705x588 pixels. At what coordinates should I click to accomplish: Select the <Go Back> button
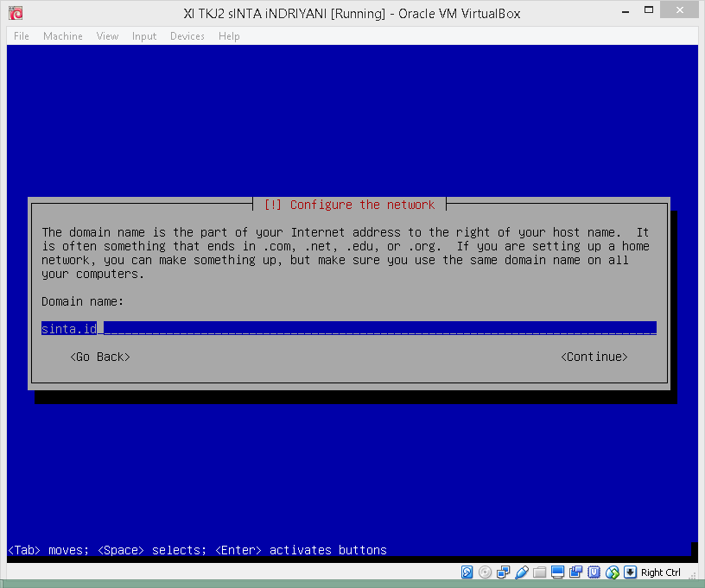point(100,357)
